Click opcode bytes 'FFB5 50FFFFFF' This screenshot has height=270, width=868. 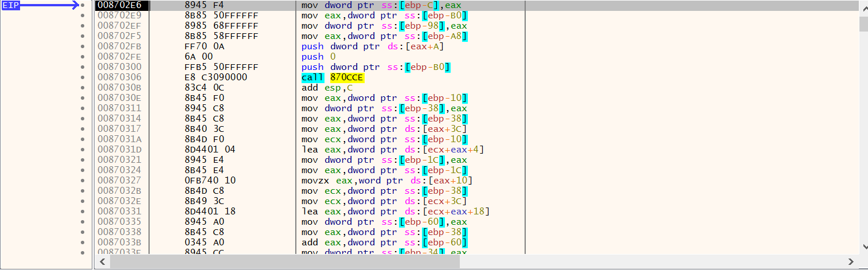221,67
